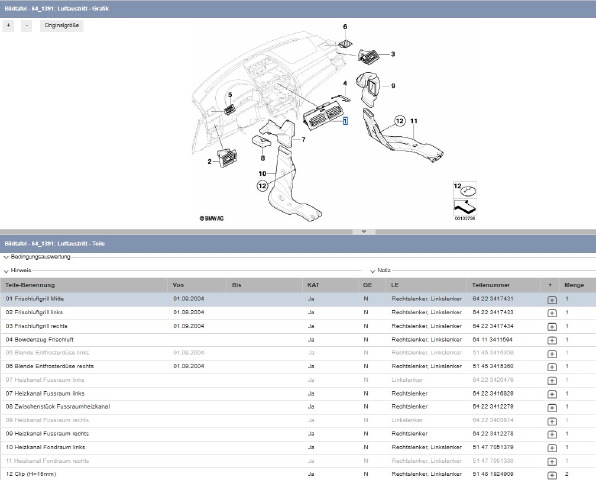The height and width of the screenshot is (480, 596).
Task: Click the clip detail thumbnail numbered 12
Action: point(465,190)
